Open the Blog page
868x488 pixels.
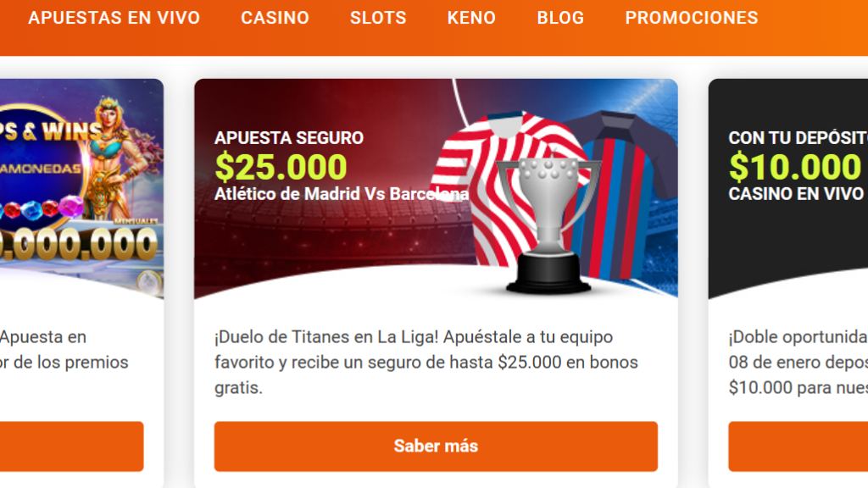pos(560,18)
